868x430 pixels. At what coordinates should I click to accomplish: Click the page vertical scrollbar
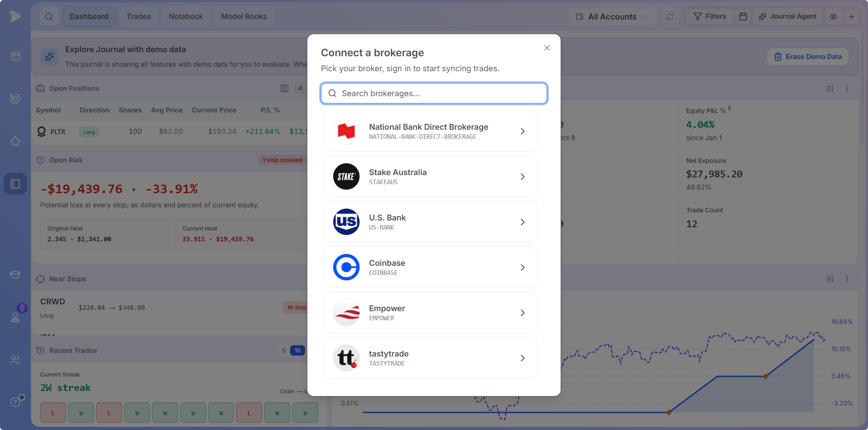(863, 88)
